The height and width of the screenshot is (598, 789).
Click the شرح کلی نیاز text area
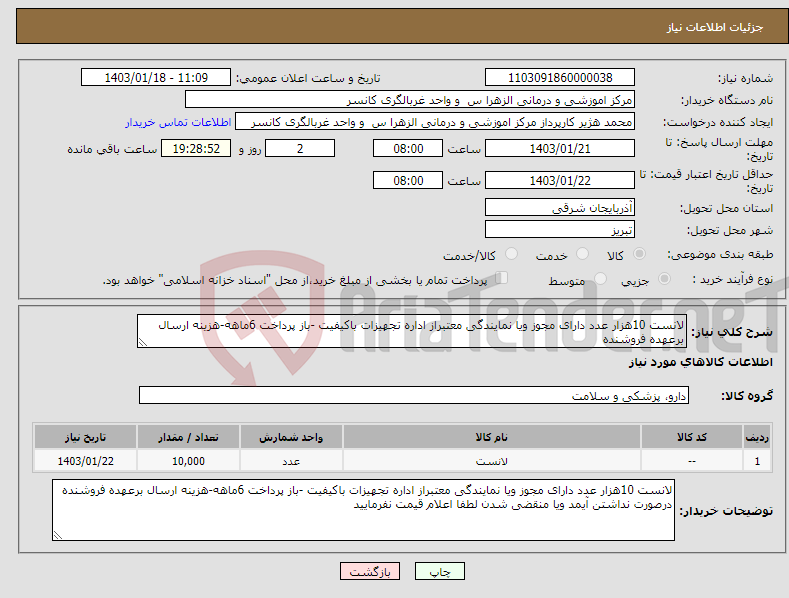(x=412, y=331)
